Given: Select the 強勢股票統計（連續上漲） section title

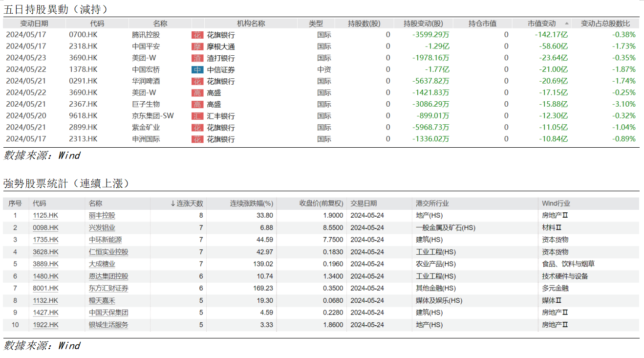Looking at the screenshot, I should tap(66, 183).
